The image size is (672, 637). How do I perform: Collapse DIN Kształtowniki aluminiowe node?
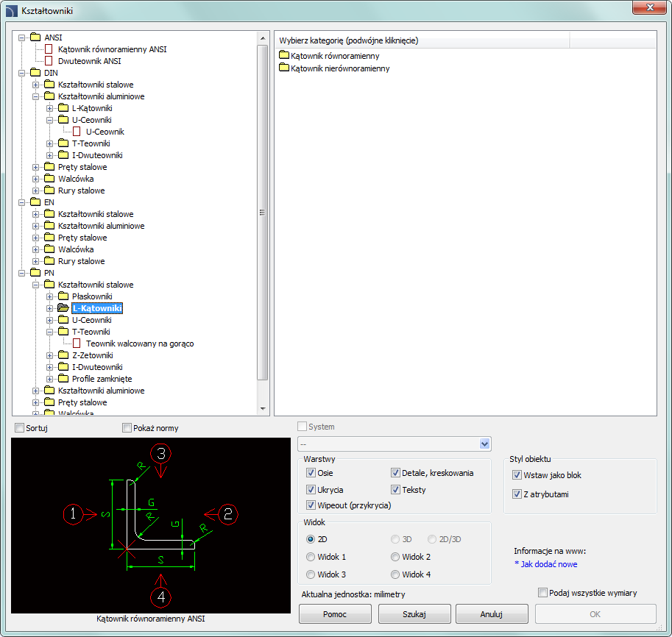point(35,96)
